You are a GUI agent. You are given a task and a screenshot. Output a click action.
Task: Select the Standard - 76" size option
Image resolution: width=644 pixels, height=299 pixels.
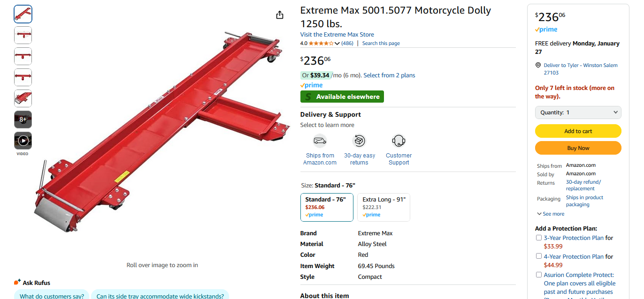(327, 207)
